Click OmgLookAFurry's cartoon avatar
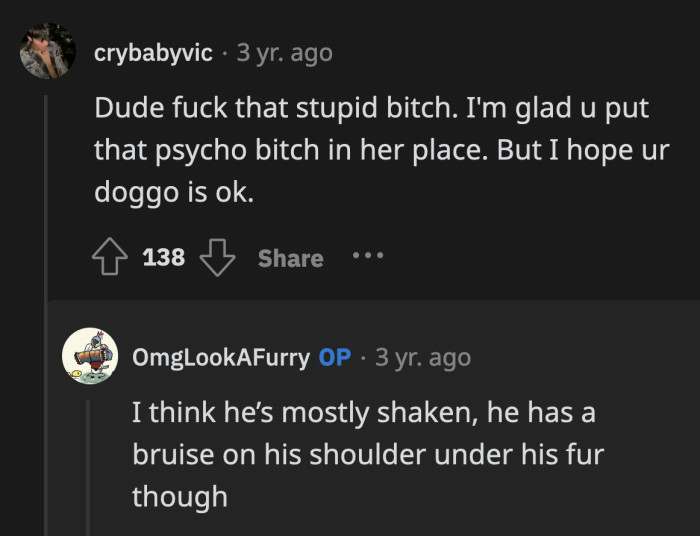 (90, 356)
